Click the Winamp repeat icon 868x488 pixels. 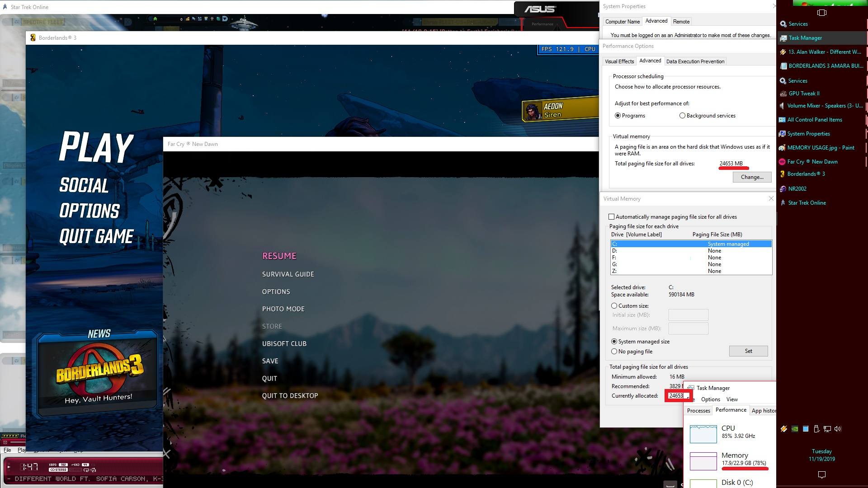coord(86,470)
